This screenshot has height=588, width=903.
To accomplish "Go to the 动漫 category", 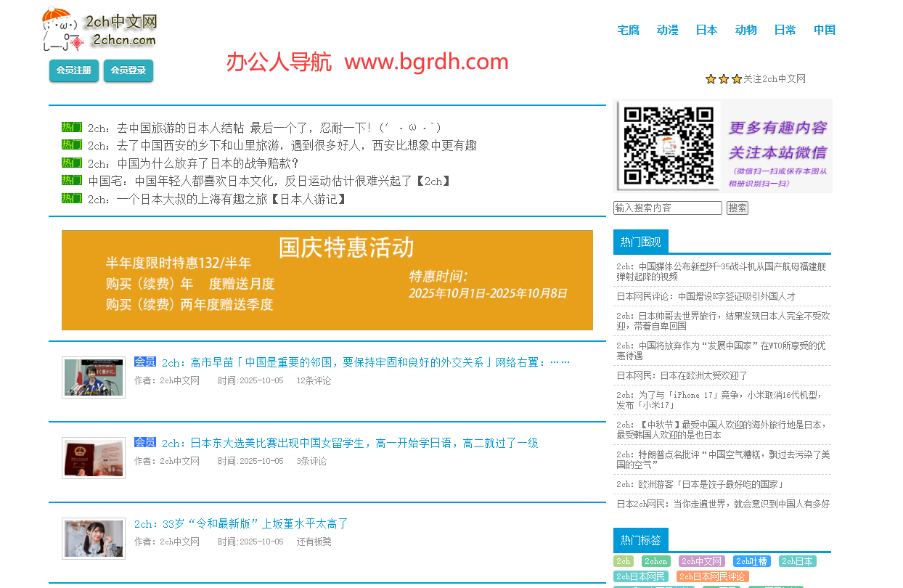I will (667, 30).
